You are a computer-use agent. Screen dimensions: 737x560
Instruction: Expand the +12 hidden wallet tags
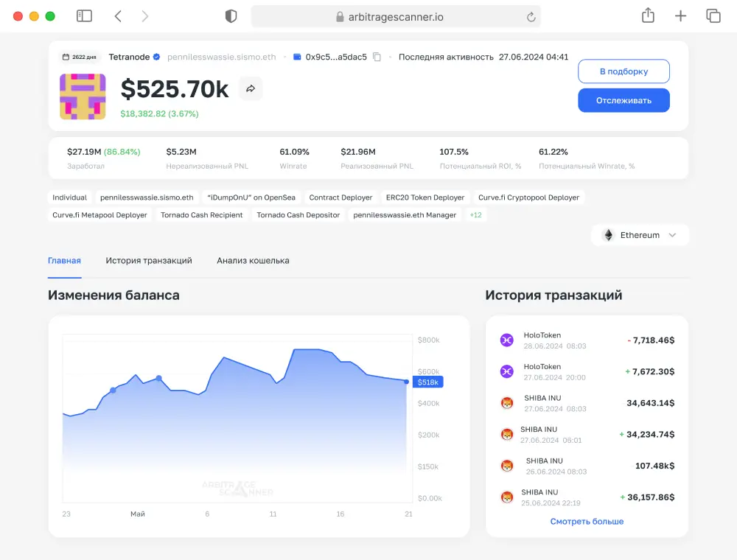point(476,214)
